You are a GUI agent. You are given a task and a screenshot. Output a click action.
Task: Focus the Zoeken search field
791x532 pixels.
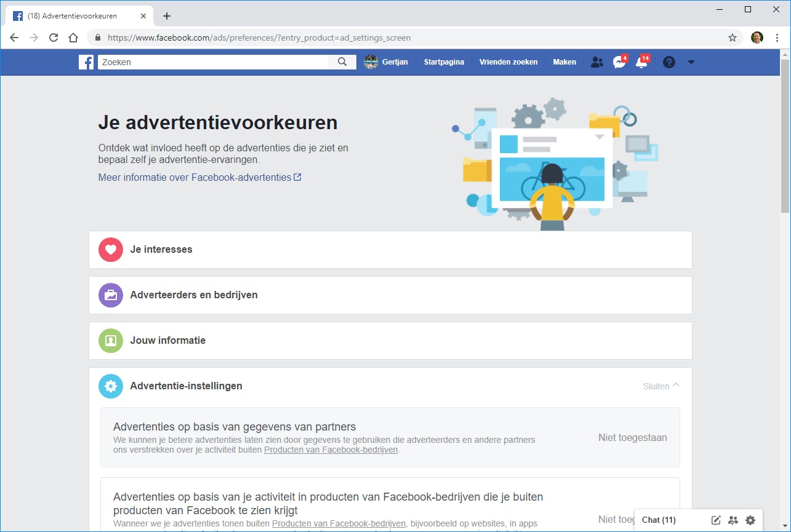point(213,62)
